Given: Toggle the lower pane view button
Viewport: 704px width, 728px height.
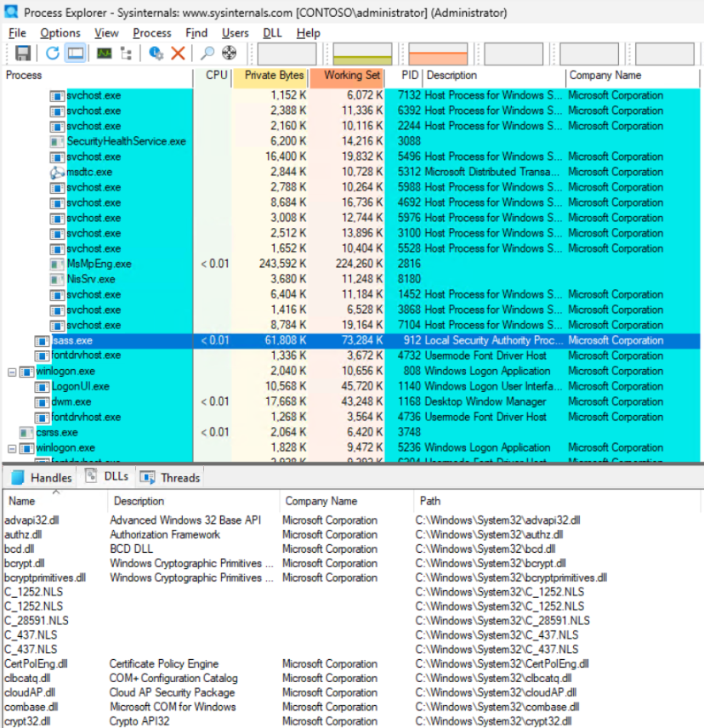Looking at the screenshot, I should tap(76, 53).
